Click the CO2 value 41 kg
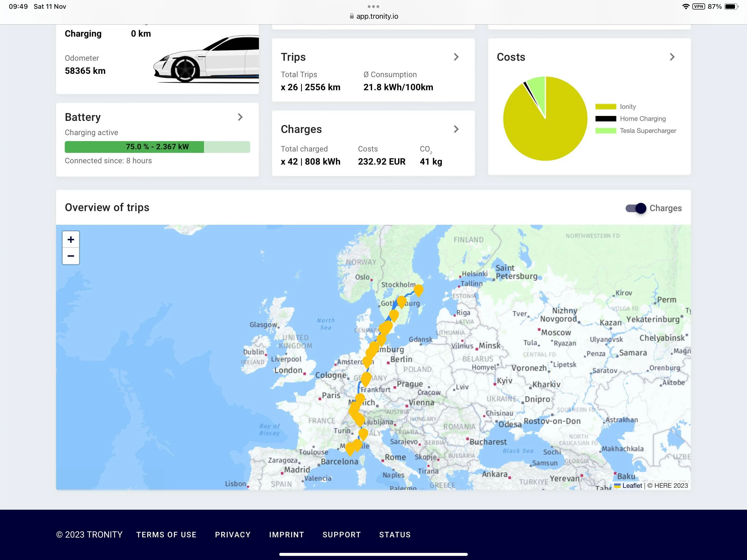Screen dimensions: 747x560 click(x=431, y=161)
